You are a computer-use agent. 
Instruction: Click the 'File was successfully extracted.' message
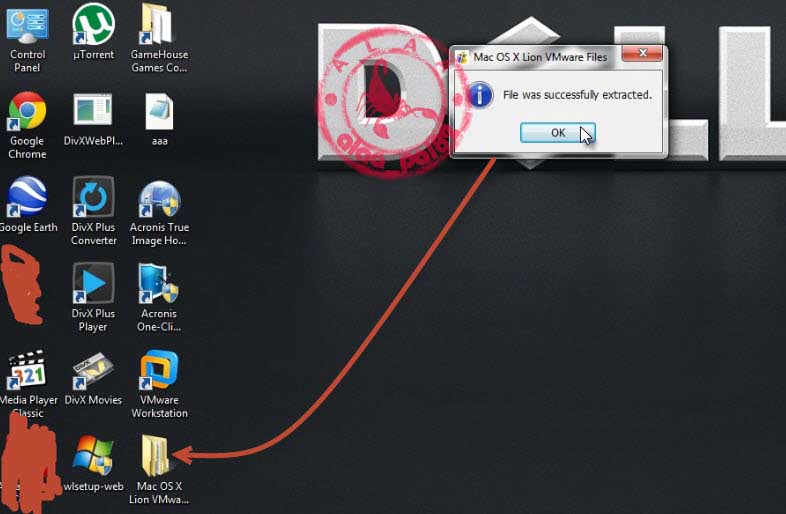tap(577, 95)
